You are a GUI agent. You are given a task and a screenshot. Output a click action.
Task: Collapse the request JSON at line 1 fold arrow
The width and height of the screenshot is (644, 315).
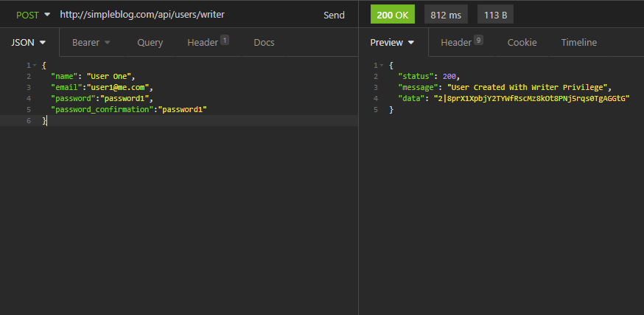35,66
